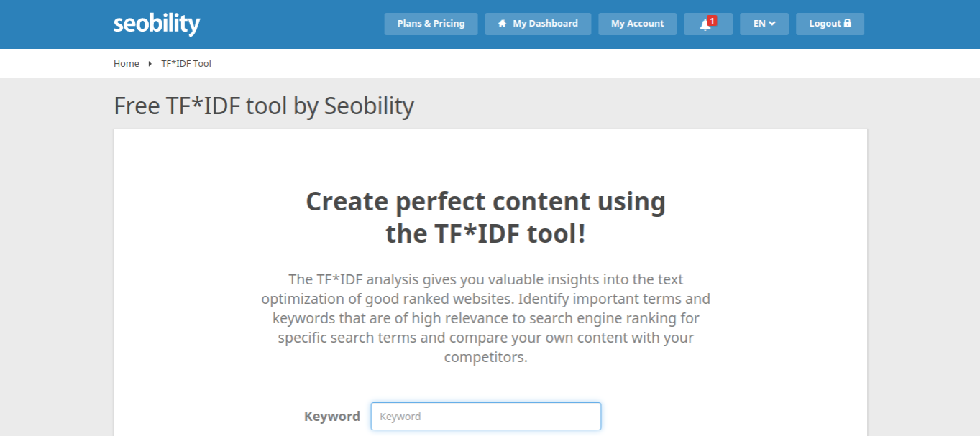The image size is (980, 436).
Task: Open Plans & Pricing
Action: pos(431,24)
